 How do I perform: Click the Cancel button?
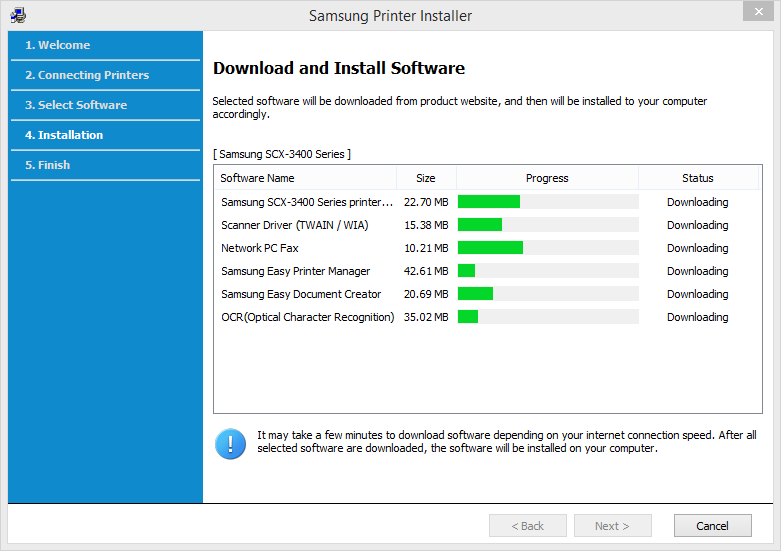712,526
